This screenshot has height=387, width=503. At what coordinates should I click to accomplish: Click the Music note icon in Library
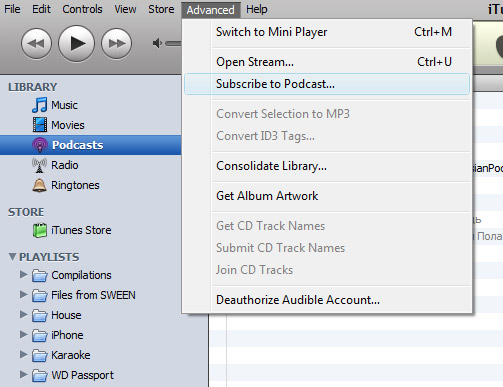40,105
